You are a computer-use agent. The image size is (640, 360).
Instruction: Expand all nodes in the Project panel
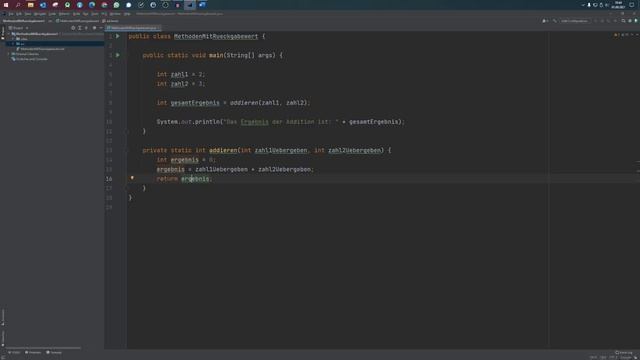pyautogui.click(x=80, y=28)
